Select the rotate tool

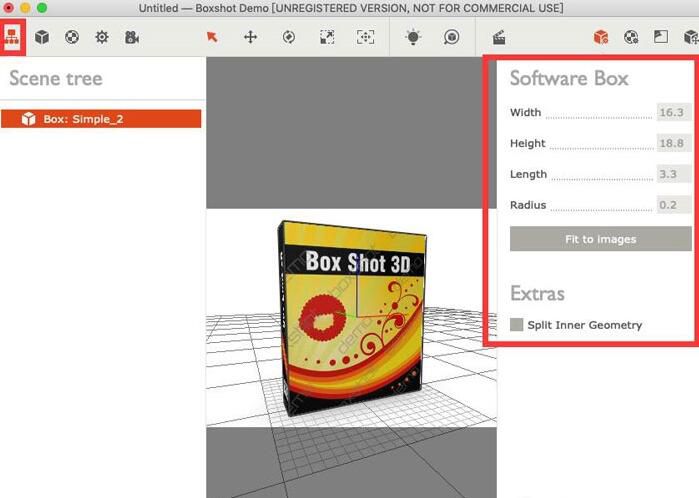coord(289,37)
